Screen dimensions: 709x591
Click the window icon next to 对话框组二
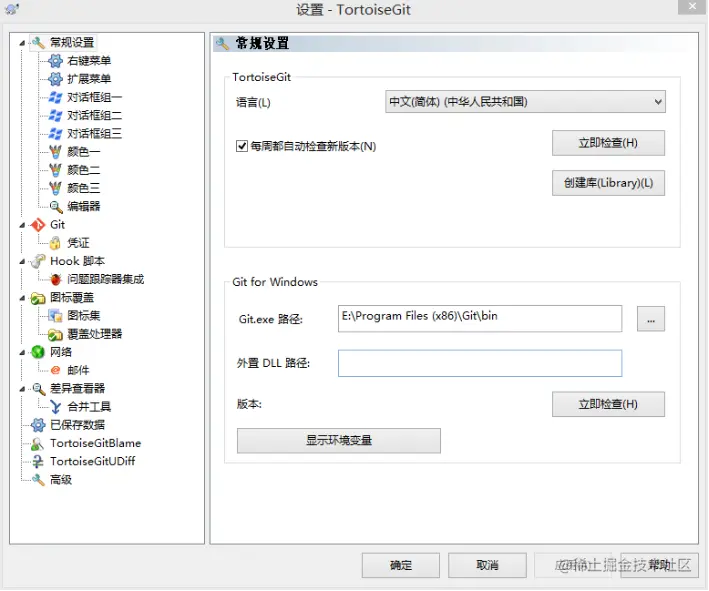(55, 115)
